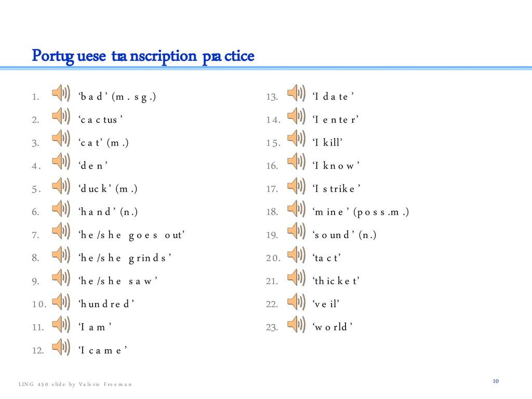Play audio for item 23 'world'
The image size is (532, 399).
coord(297,324)
